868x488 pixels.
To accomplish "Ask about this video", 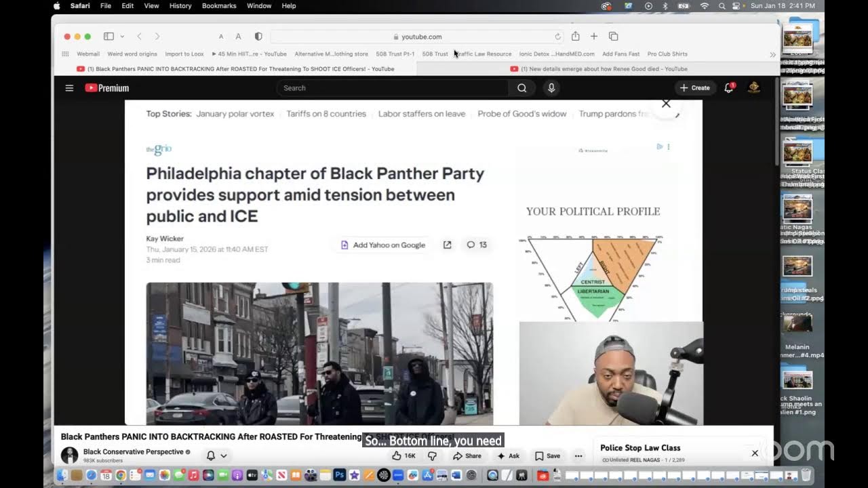I will pos(508,455).
